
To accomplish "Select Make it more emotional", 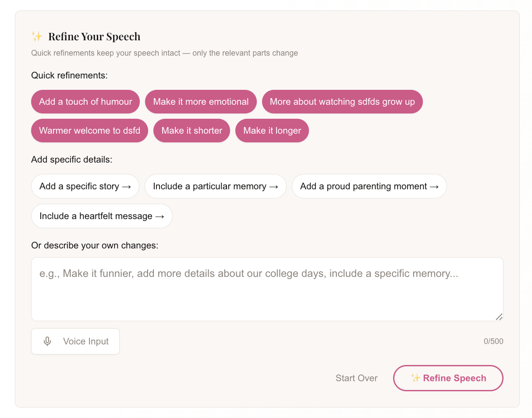I will tap(201, 101).
